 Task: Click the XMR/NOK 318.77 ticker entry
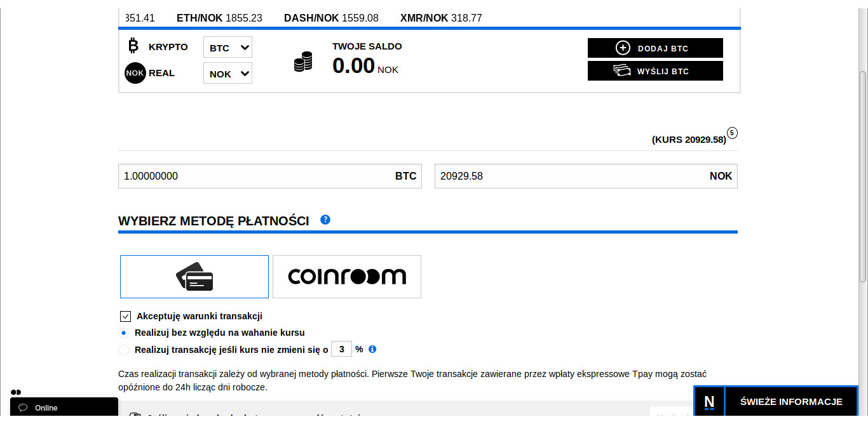[x=441, y=18]
